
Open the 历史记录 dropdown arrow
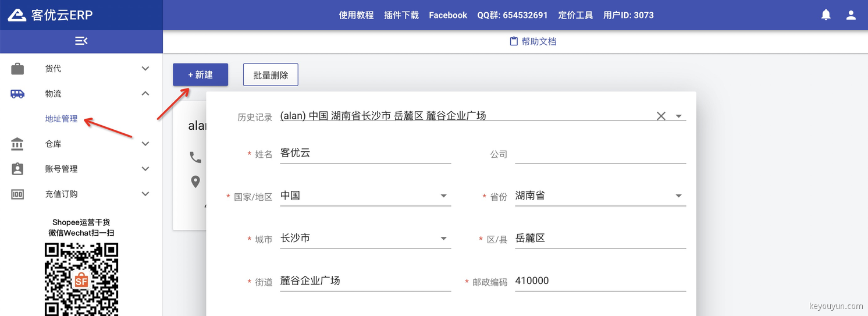click(678, 116)
